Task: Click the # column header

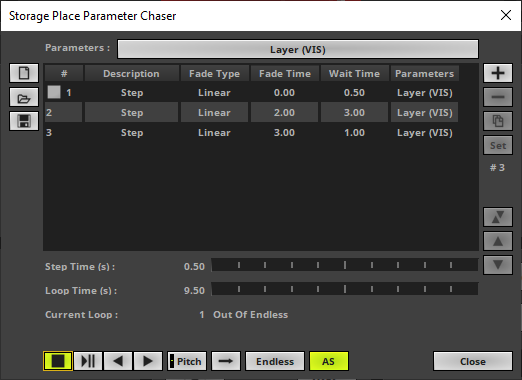Action: pyautogui.click(x=64, y=74)
